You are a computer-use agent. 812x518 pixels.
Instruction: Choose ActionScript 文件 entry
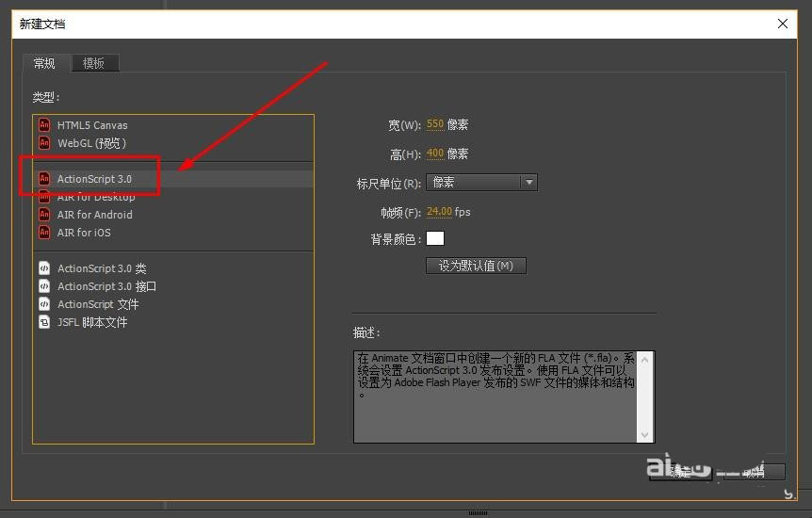click(x=173, y=304)
